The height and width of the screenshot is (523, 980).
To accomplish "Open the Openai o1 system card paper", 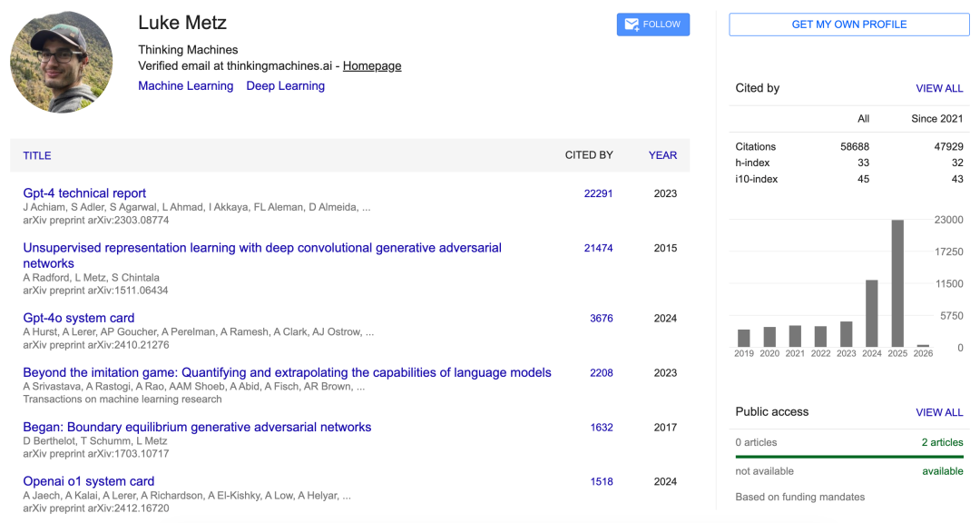I will tap(89, 481).
